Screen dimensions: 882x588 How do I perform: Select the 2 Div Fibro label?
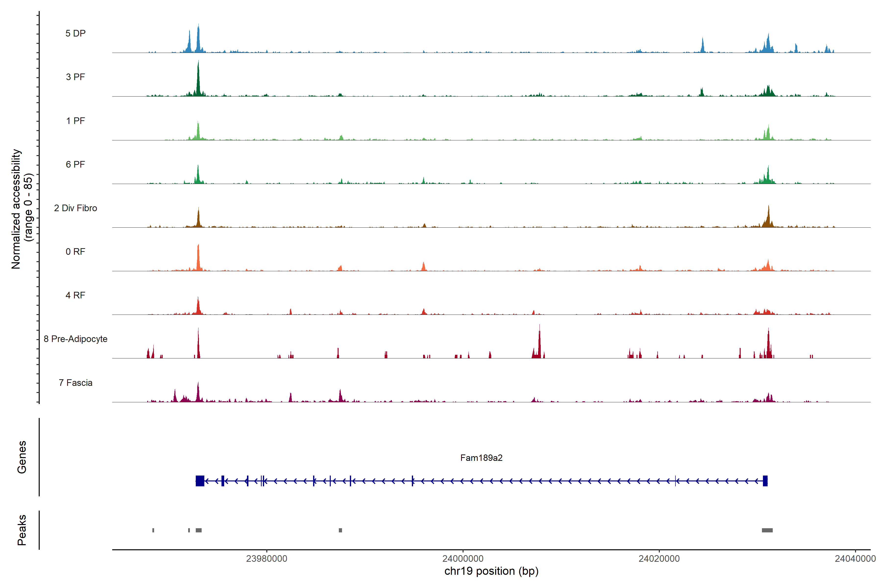point(75,208)
